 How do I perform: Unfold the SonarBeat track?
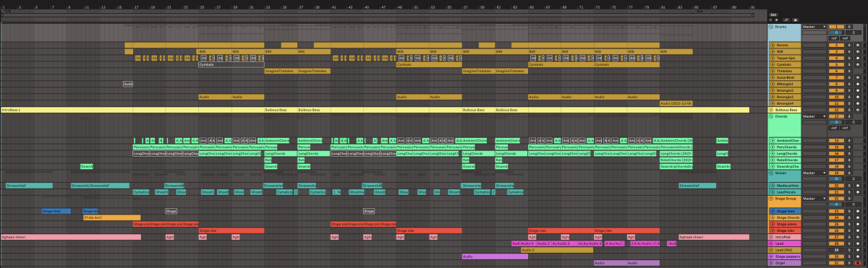point(772,77)
